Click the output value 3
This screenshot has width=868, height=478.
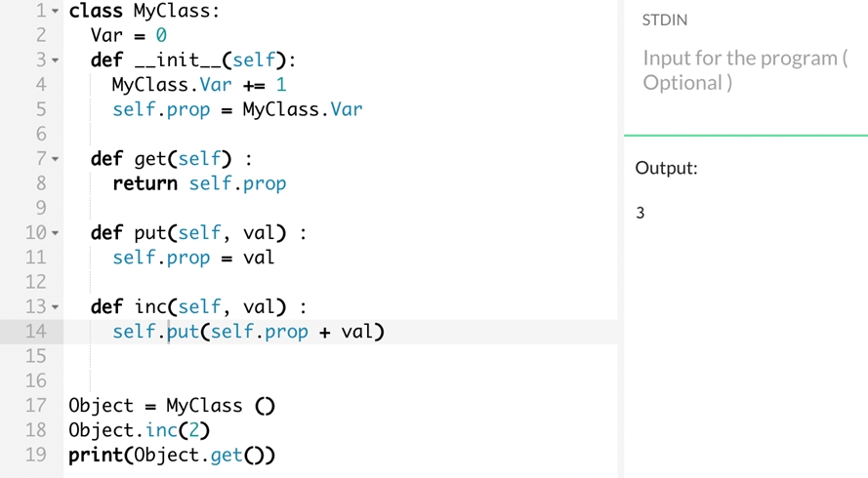pos(640,213)
